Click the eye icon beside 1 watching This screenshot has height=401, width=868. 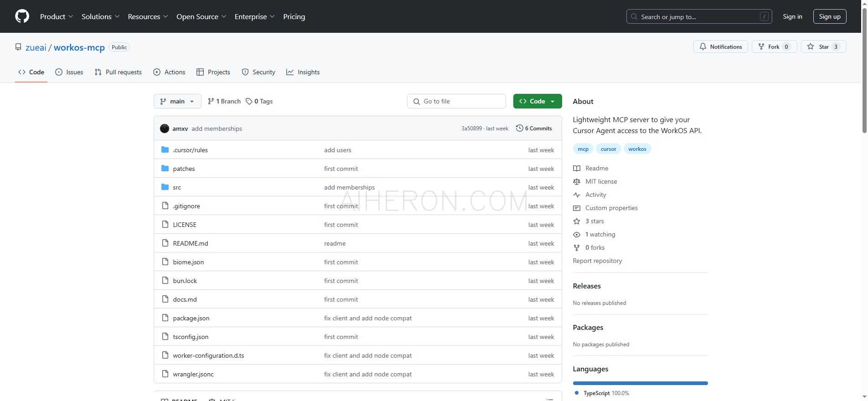click(x=577, y=234)
